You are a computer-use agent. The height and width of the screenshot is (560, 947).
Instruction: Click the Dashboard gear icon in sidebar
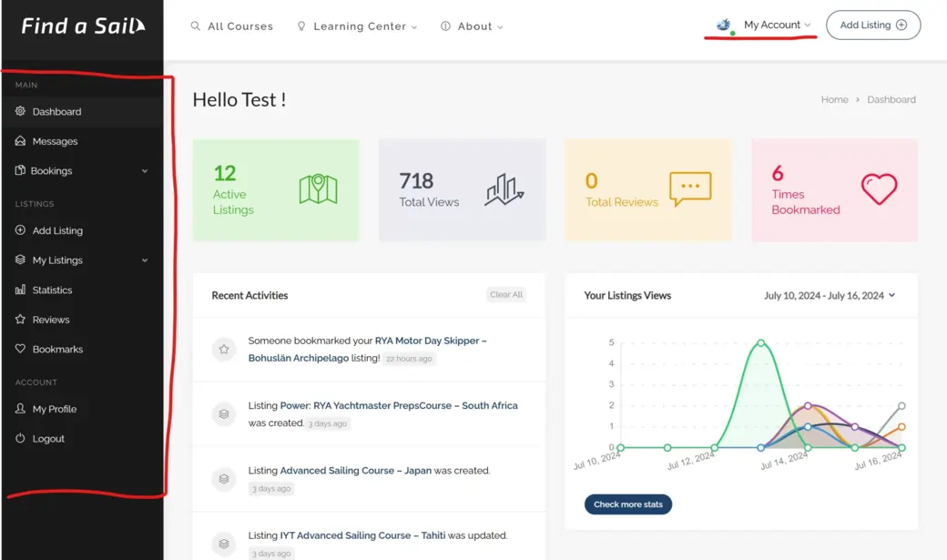21,112
